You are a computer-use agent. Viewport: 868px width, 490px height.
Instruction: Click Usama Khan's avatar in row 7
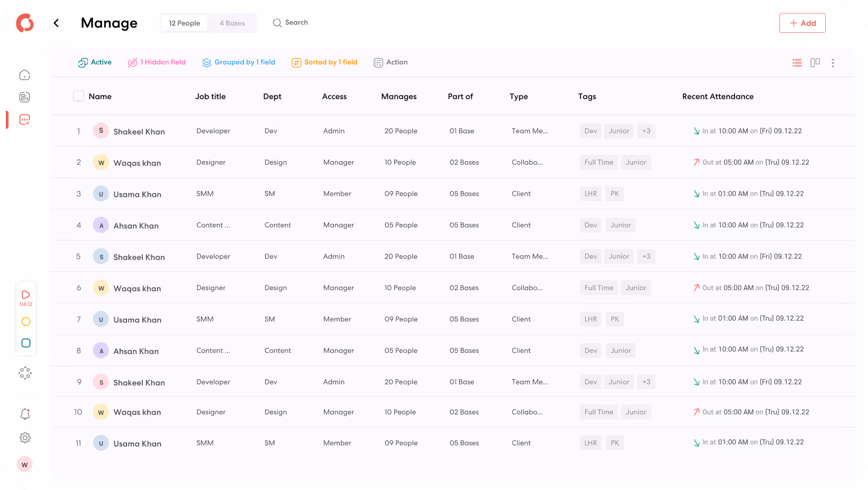pos(101,319)
